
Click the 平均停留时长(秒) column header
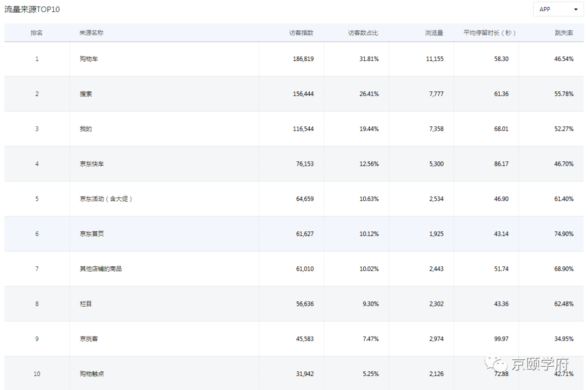click(x=490, y=33)
